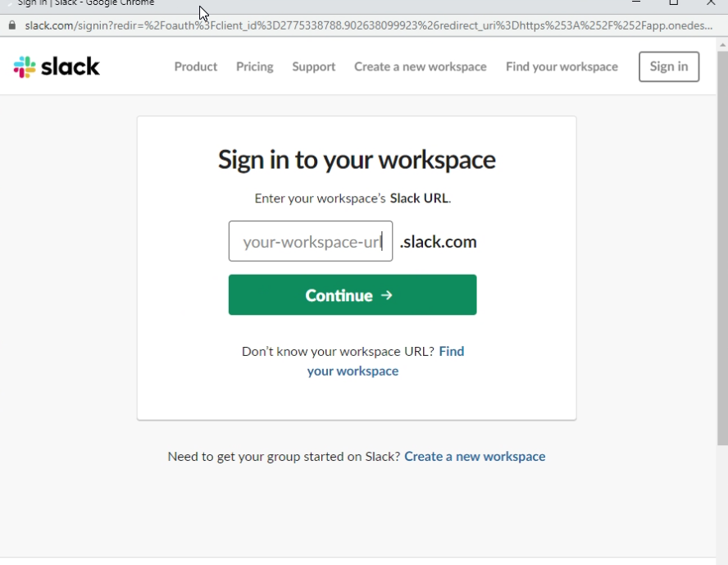This screenshot has height=565, width=728.
Task: Follow the Find your workspace link below Continue
Action: pos(353,371)
